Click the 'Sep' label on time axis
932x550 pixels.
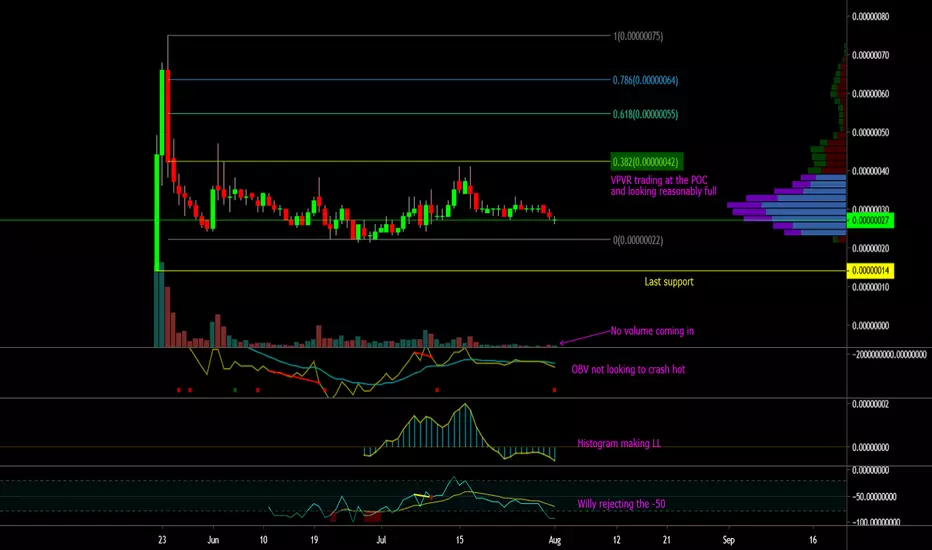(728, 540)
